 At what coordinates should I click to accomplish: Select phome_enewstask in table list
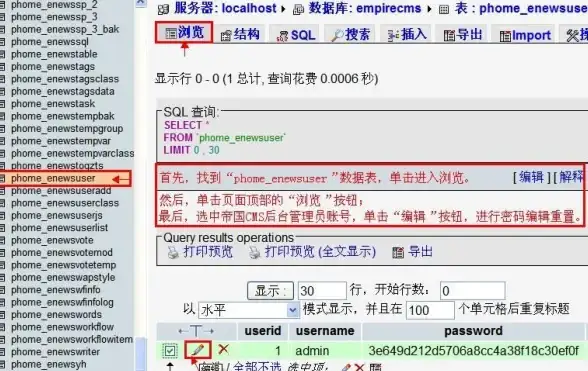click(x=53, y=104)
